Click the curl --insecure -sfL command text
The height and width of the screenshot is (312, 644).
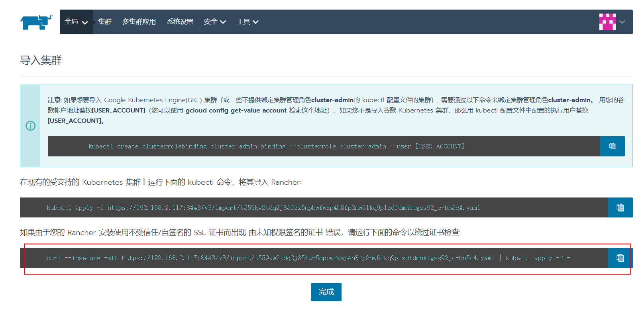coord(308,258)
